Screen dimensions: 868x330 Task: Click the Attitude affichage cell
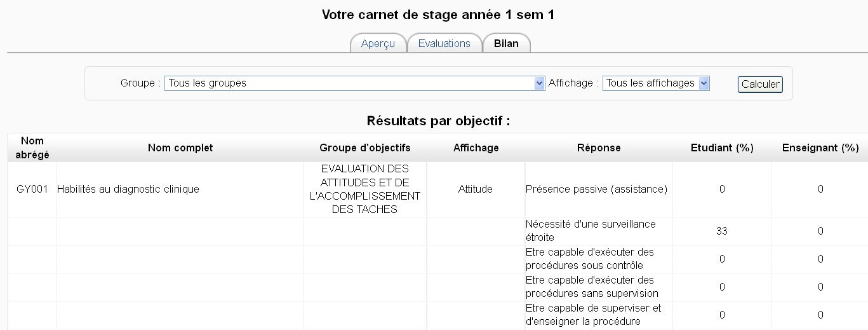[x=476, y=189]
